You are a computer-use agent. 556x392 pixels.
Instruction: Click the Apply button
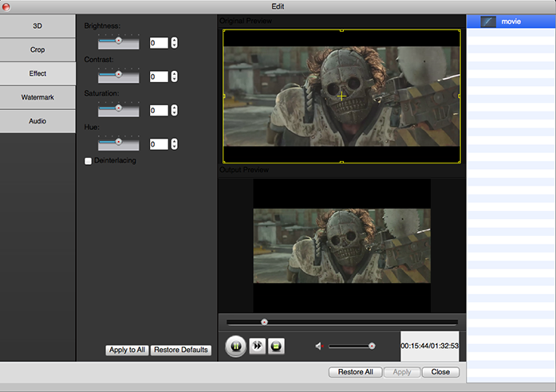tap(402, 372)
